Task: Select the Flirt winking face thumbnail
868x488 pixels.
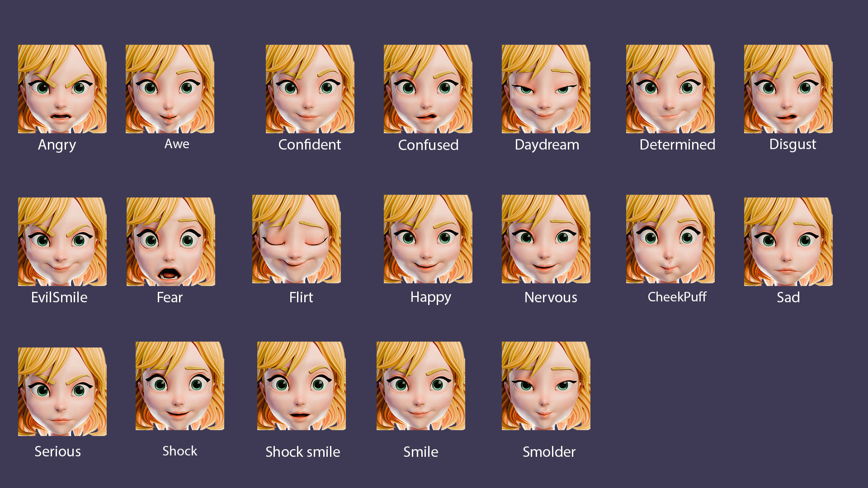Action: point(296,239)
